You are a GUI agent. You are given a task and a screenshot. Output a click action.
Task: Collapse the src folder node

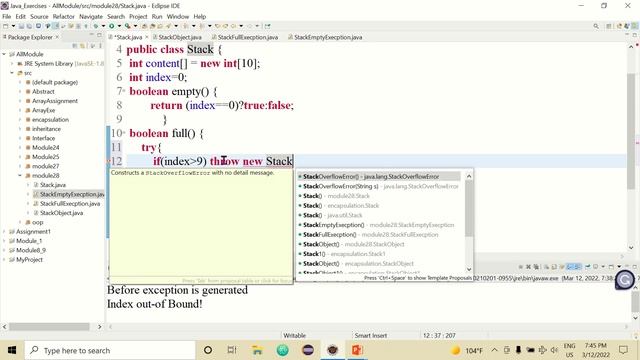pos(12,73)
